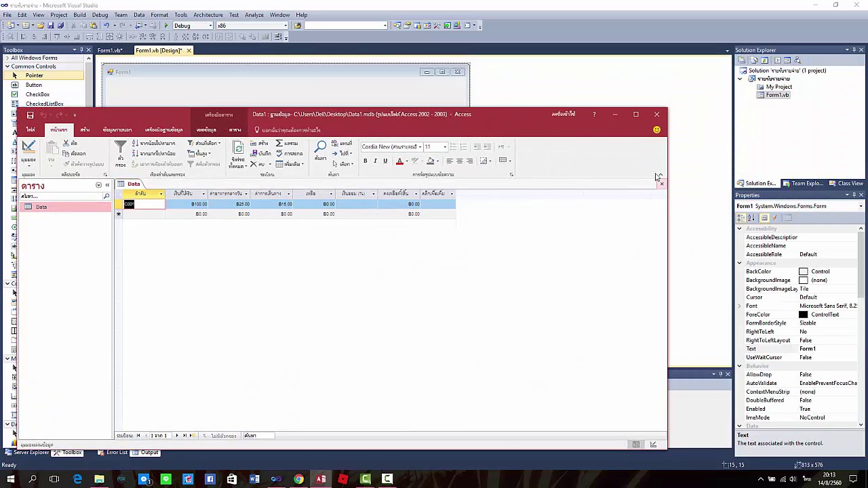This screenshot has width=868, height=488.
Task: Switch to the Class View tab
Action: click(846, 184)
